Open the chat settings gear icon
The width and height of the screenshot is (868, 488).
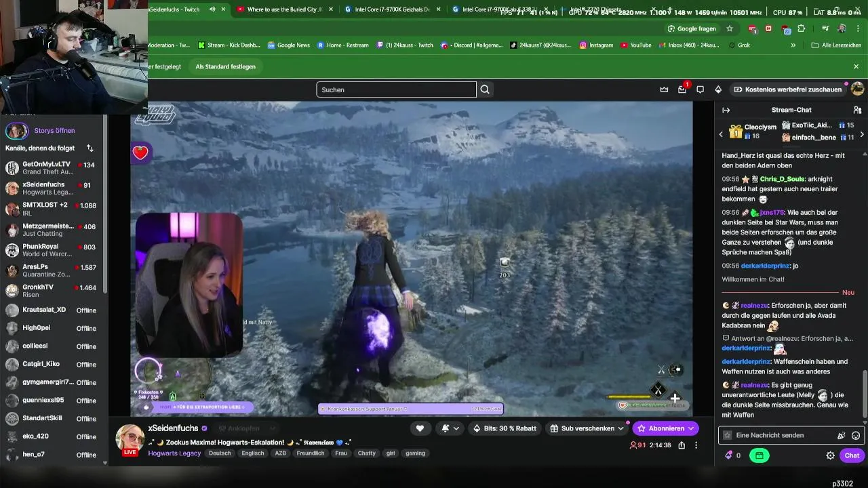tap(830, 455)
